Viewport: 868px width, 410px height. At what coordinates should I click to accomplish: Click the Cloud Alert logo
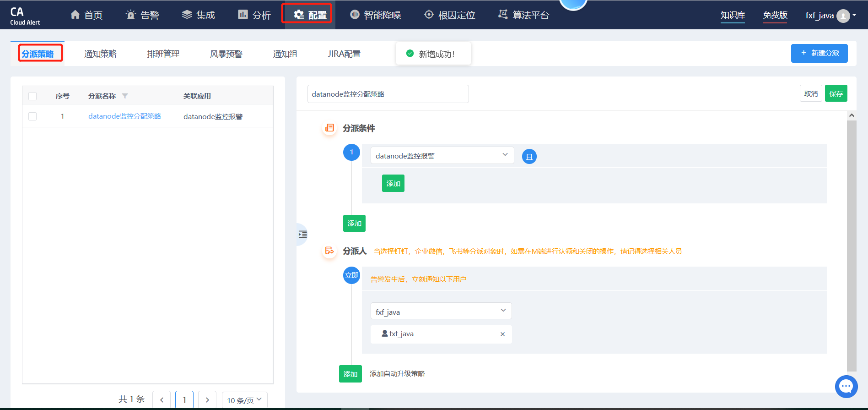25,16
